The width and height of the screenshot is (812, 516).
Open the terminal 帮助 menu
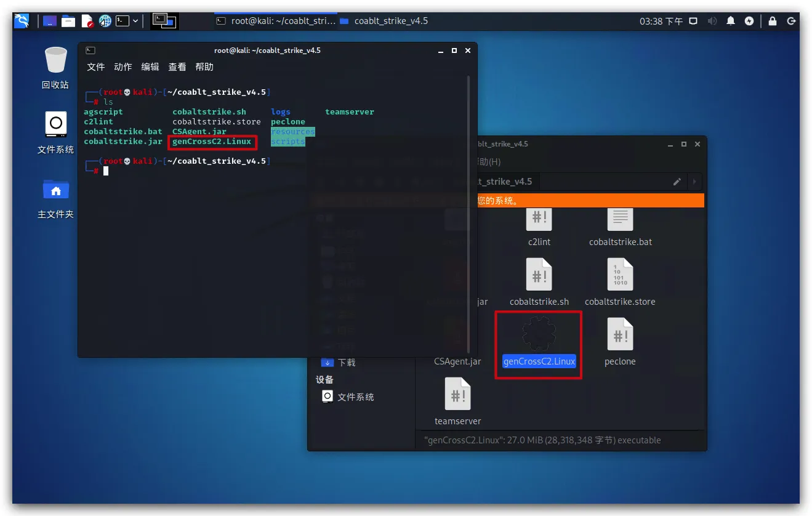click(204, 67)
